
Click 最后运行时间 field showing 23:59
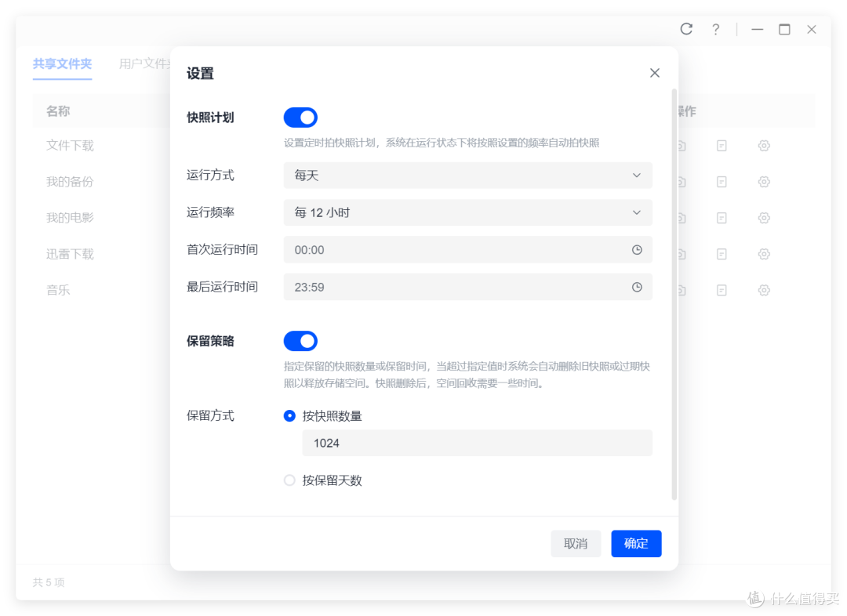pos(467,287)
